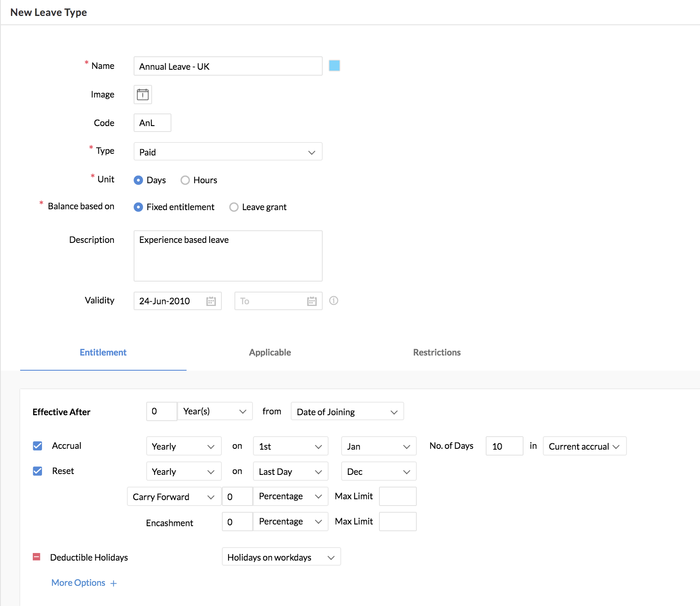Open the Type dropdown showing Paid
This screenshot has width=700, height=606.
(228, 152)
